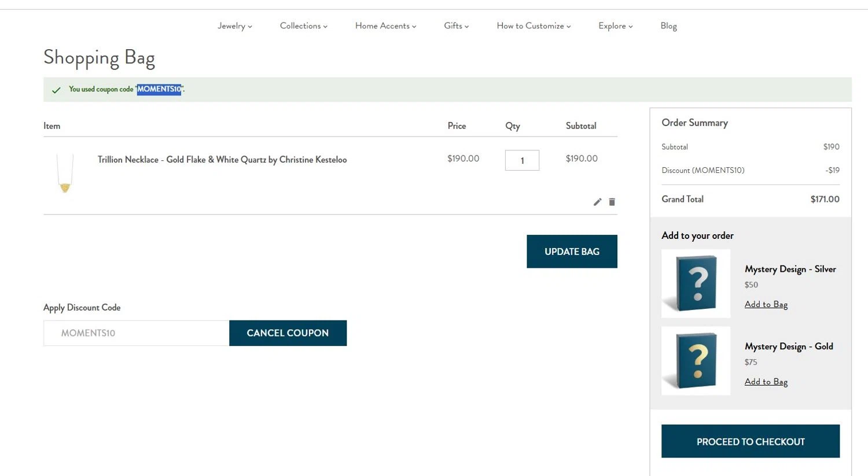The height and width of the screenshot is (476, 868).
Task: Click the $190 Order Summary subtotal
Action: pyautogui.click(x=831, y=147)
